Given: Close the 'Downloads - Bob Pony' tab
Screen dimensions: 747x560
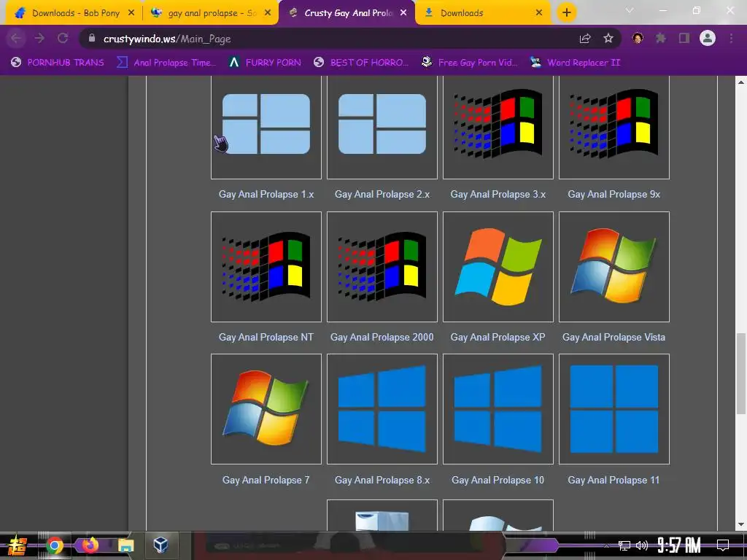Looking at the screenshot, I should click(x=131, y=13).
